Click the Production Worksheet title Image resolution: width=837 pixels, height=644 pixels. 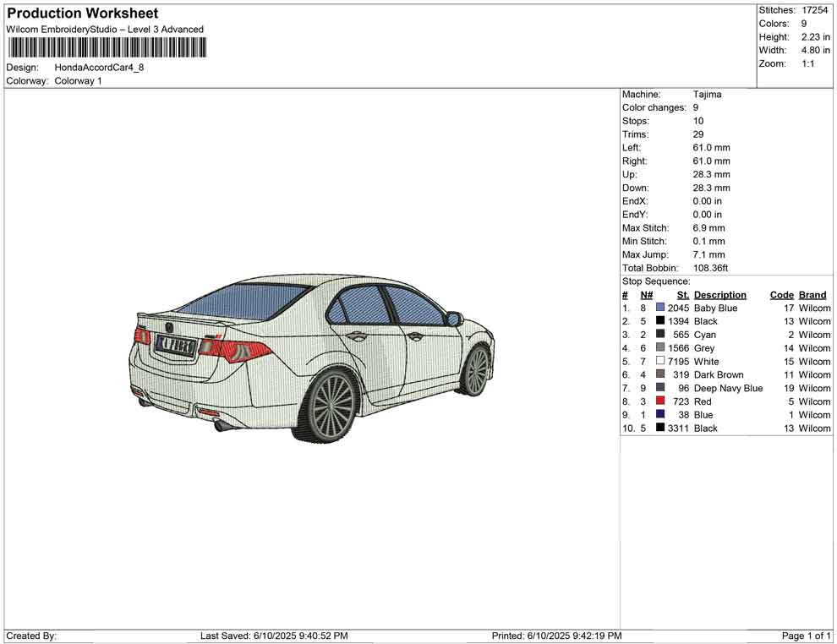tap(82, 14)
